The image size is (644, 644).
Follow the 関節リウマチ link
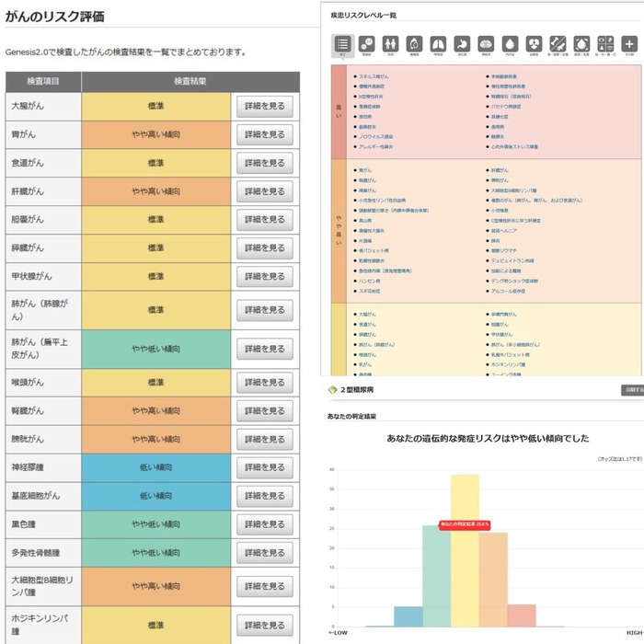504,250
